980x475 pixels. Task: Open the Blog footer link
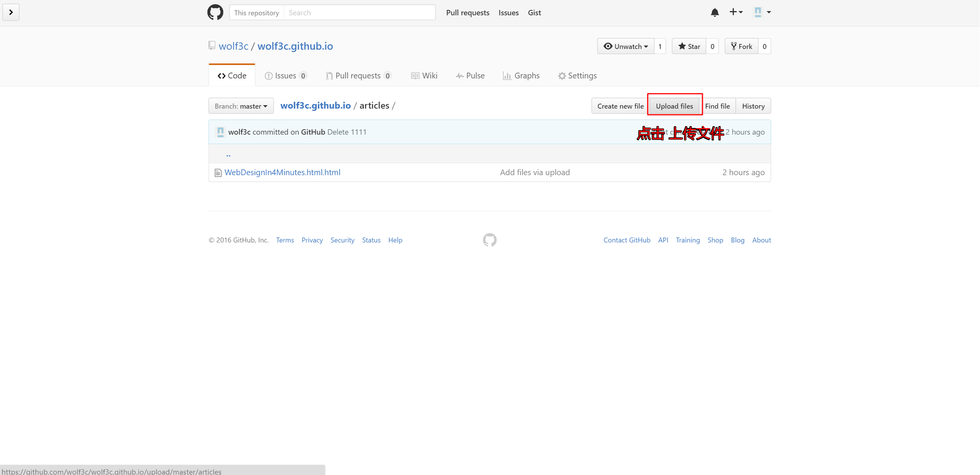[737, 240]
